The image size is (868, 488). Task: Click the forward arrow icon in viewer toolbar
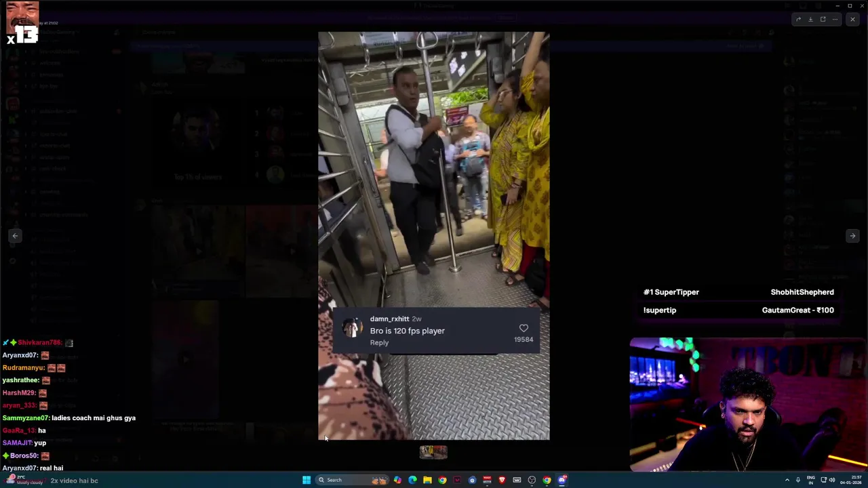coord(798,20)
